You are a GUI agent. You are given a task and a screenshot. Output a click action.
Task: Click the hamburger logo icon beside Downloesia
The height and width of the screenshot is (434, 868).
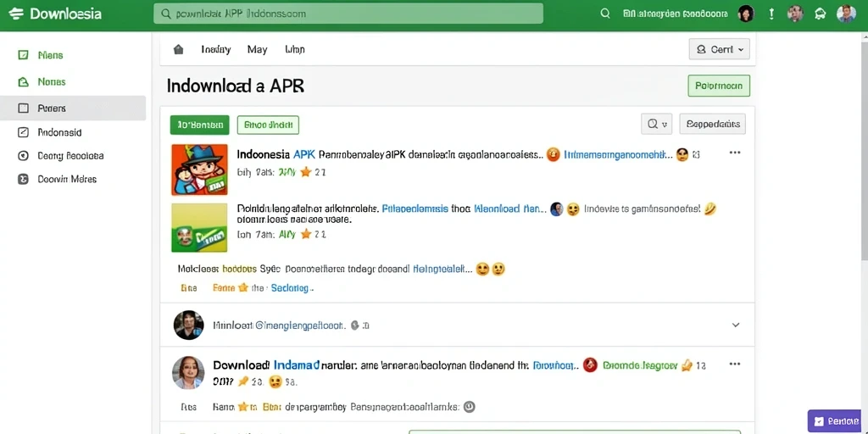16,14
